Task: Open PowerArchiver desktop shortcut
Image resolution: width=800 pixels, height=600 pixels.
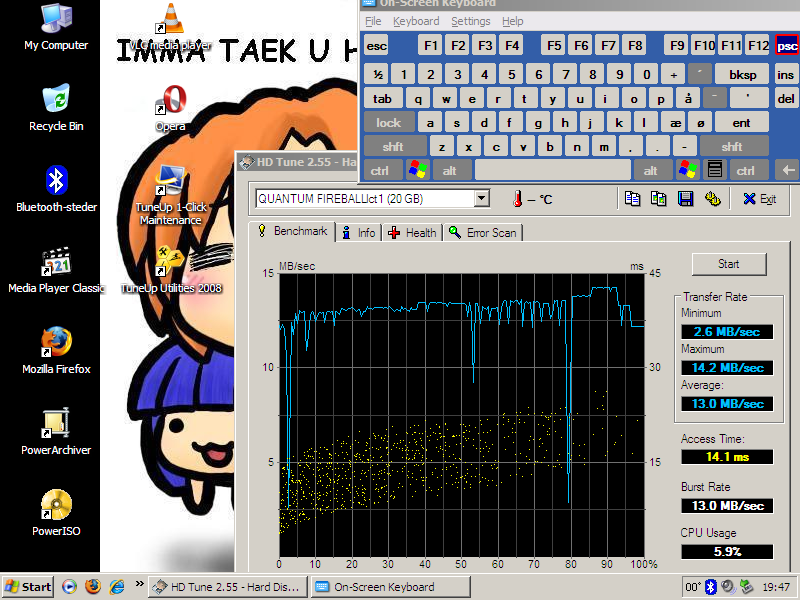Action: tap(56, 432)
